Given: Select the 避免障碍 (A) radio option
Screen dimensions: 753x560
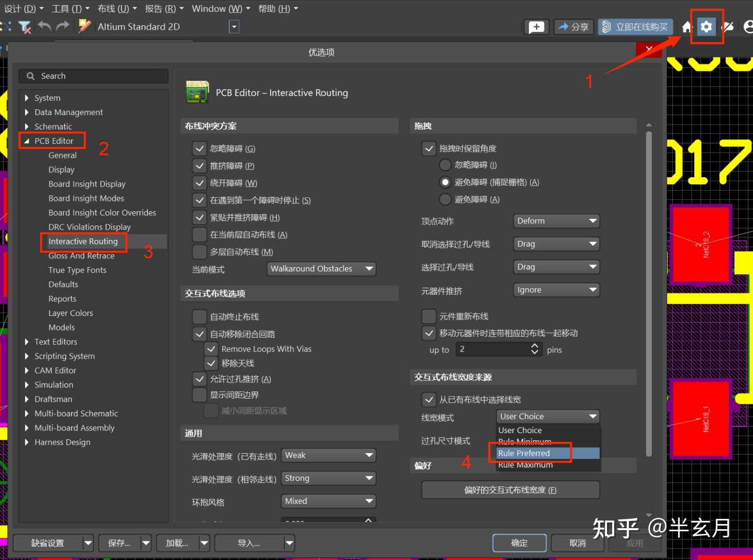Looking at the screenshot, I should click(x=445, y=199).
